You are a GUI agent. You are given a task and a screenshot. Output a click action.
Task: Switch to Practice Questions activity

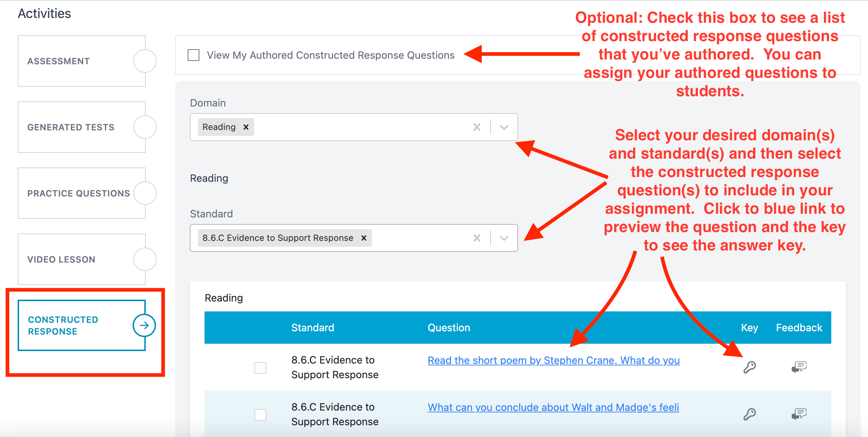point(82,193)
